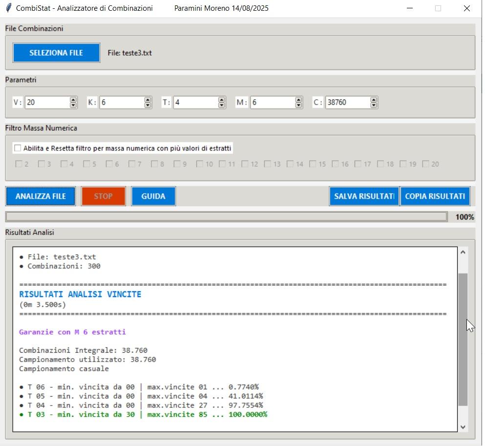Screen dimensions: 485x448
Task: Tick the checkbox labeled 18
Action: click(x=380, y=165)
